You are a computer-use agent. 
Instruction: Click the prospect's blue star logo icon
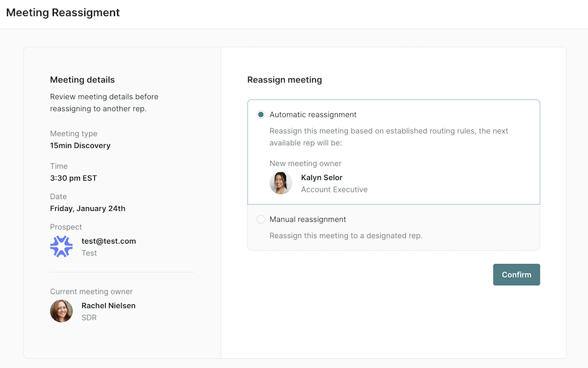[x=61, y=246]
